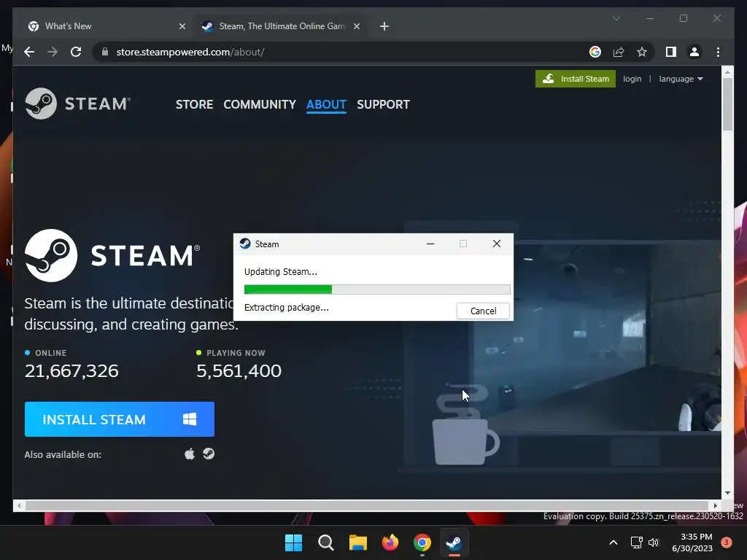Screen dimensions: 747x560
Task: Open the STORE menu on Steam site
Action: (194, 104)
